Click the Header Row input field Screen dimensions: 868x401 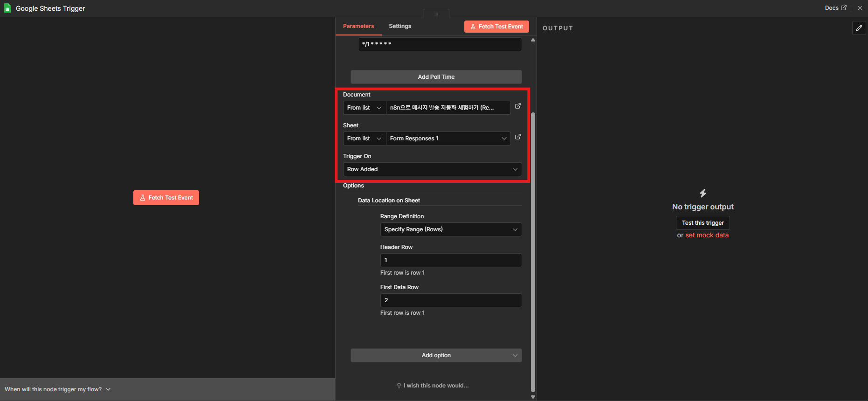click(x=451, y=260)
